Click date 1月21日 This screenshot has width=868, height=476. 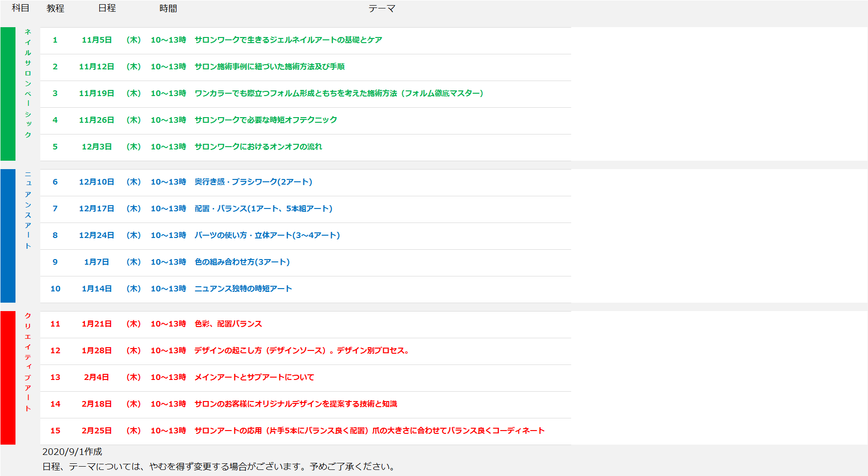click(97, 324)
